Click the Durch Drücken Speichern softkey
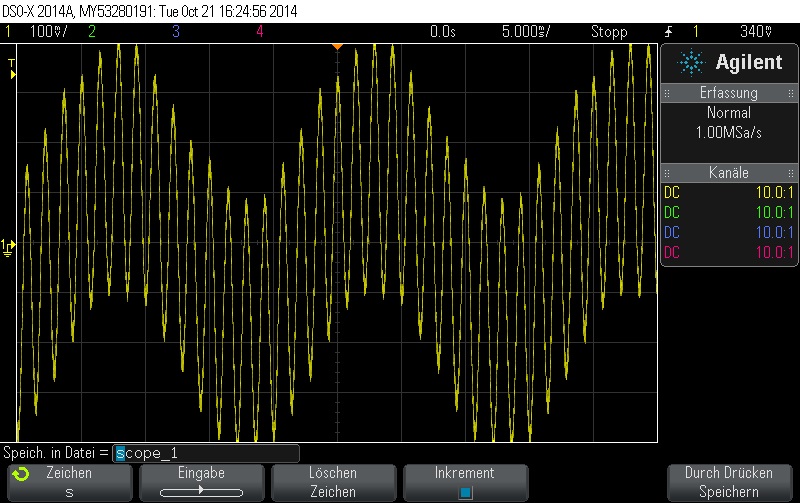 (x=729, y=483)
